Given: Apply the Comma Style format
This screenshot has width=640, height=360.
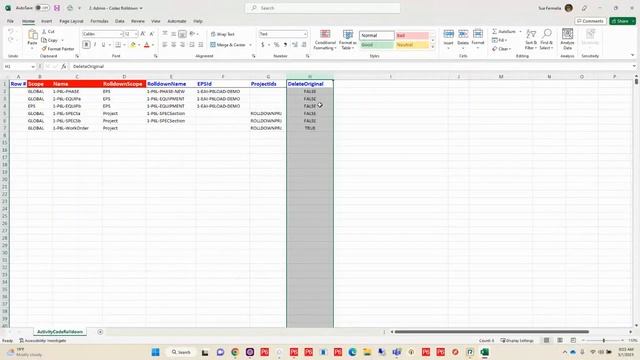Looking at the screenshot, I should tap(285, 45).
